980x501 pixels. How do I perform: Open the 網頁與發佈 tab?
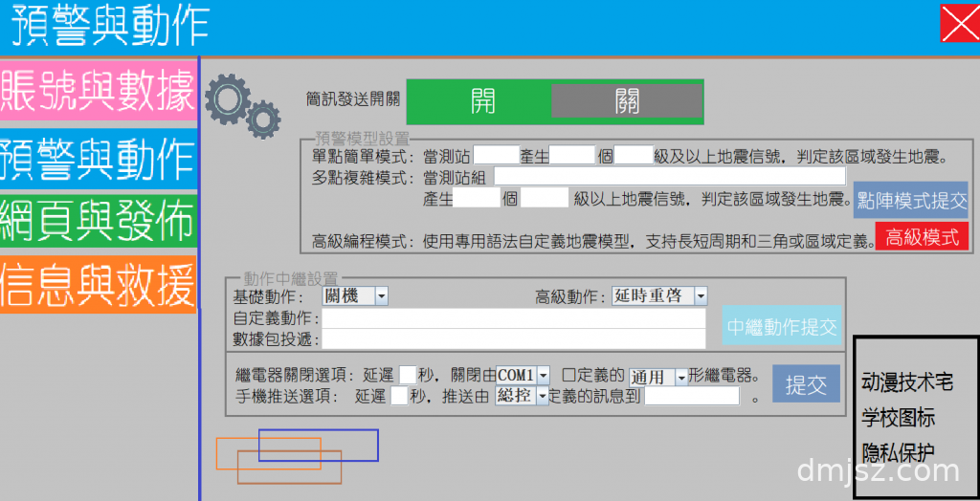pyautogui.click(x=99, y=221)
